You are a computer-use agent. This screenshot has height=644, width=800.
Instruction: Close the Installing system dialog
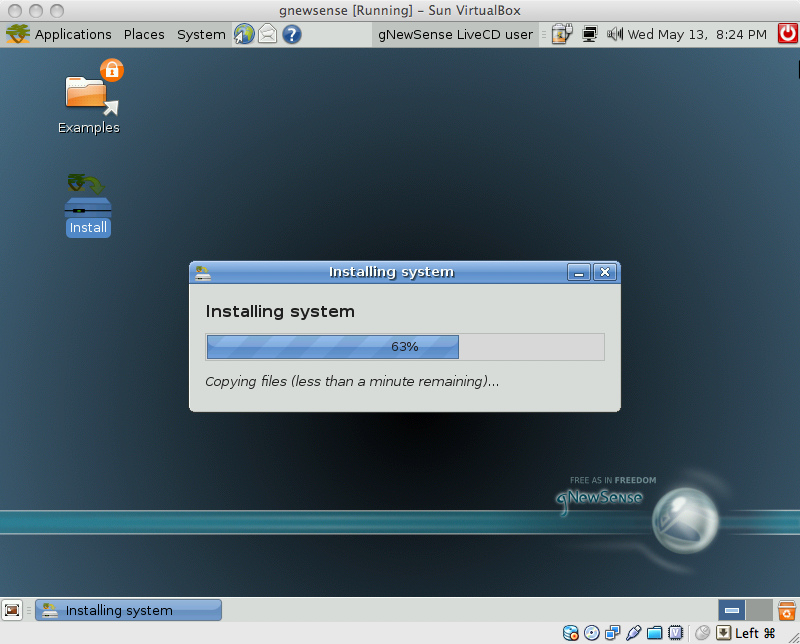[x=605, y=272]
